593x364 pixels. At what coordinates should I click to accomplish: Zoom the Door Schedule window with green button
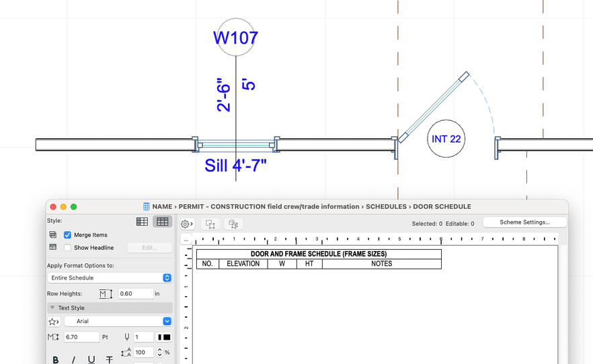[x=74, y=207]
